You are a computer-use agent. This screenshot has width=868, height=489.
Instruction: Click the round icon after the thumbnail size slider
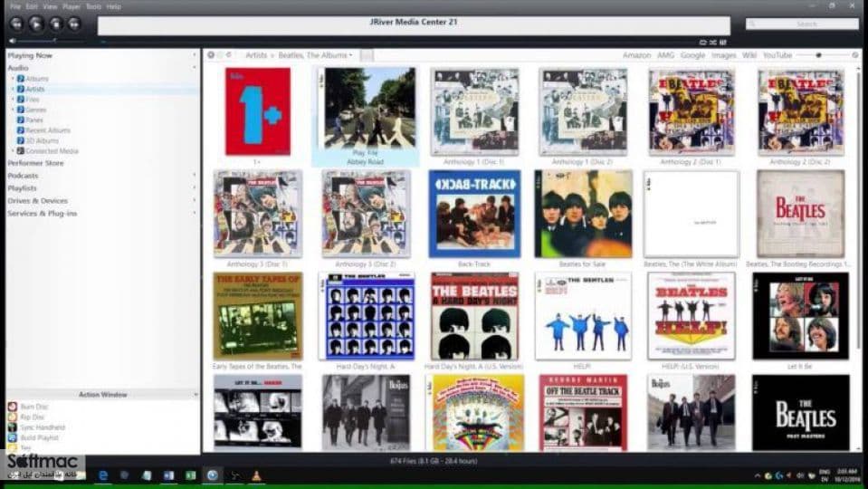[855, 55]
